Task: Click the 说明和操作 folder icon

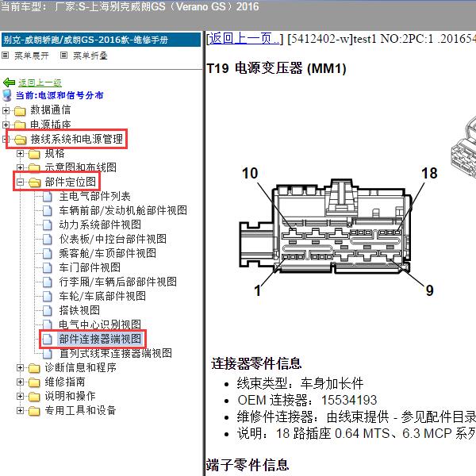Action: click(34, 397)
